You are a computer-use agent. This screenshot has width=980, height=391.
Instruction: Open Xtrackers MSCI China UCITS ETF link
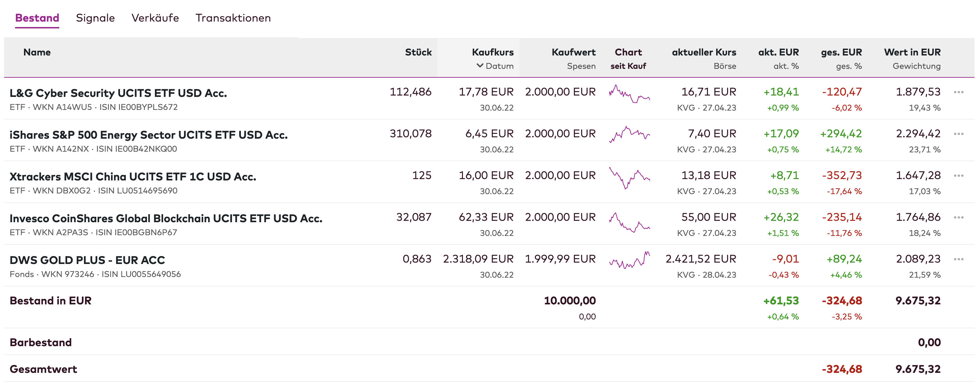pyautogui.click(x=132, y=177)
